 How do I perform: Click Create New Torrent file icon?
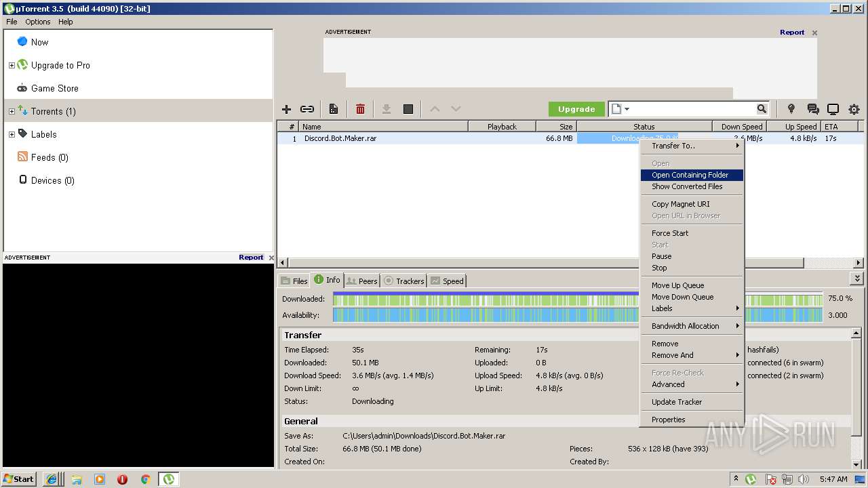[x=334, y=109]
